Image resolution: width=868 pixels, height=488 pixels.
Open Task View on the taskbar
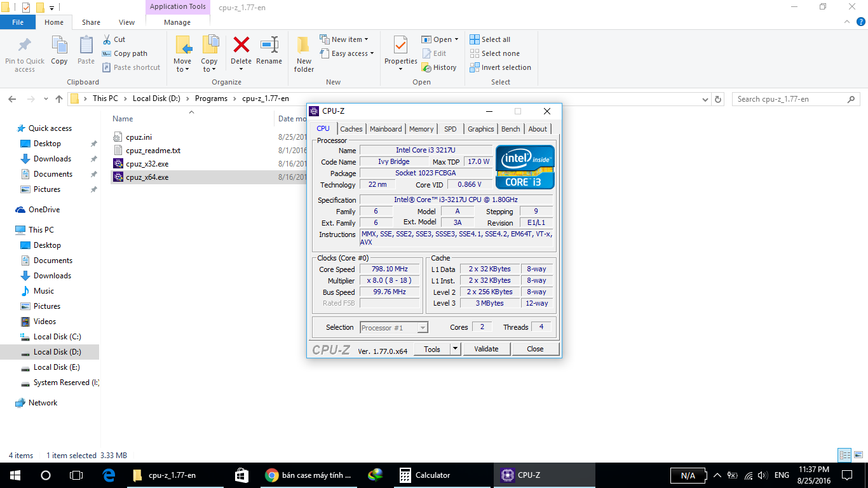point(76,475)
